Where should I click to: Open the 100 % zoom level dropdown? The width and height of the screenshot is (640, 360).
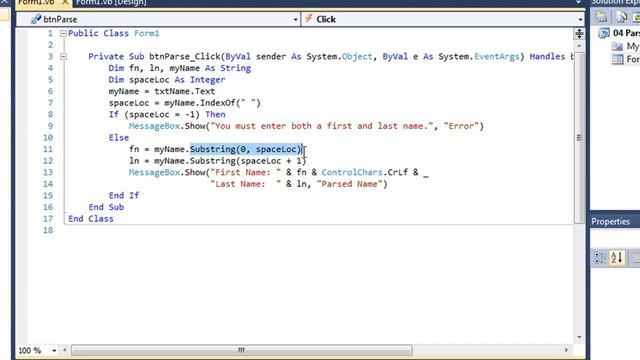tap(54, 350)
